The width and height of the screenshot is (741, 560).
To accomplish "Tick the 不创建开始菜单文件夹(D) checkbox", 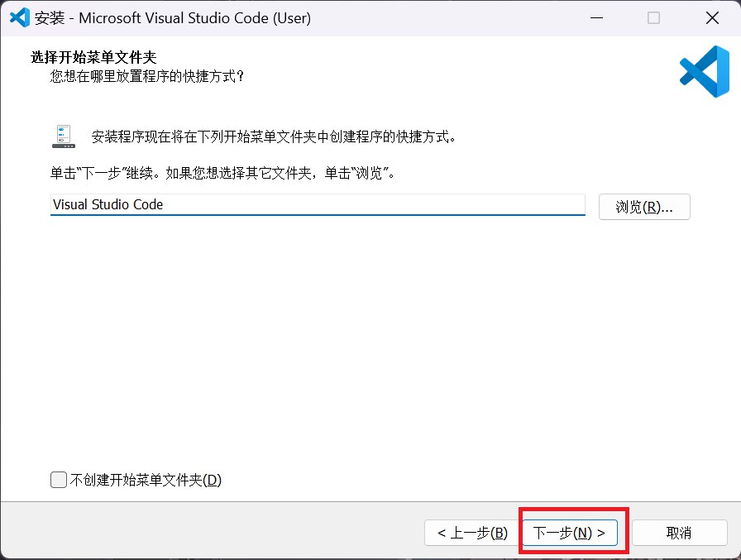I will tap(59, 480).
